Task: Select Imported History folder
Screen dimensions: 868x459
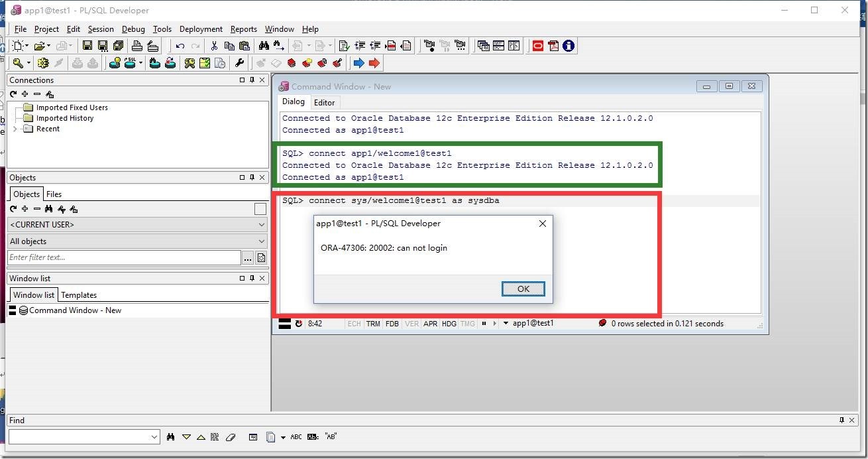Action: pyautogui.click(x=65, y=118)
